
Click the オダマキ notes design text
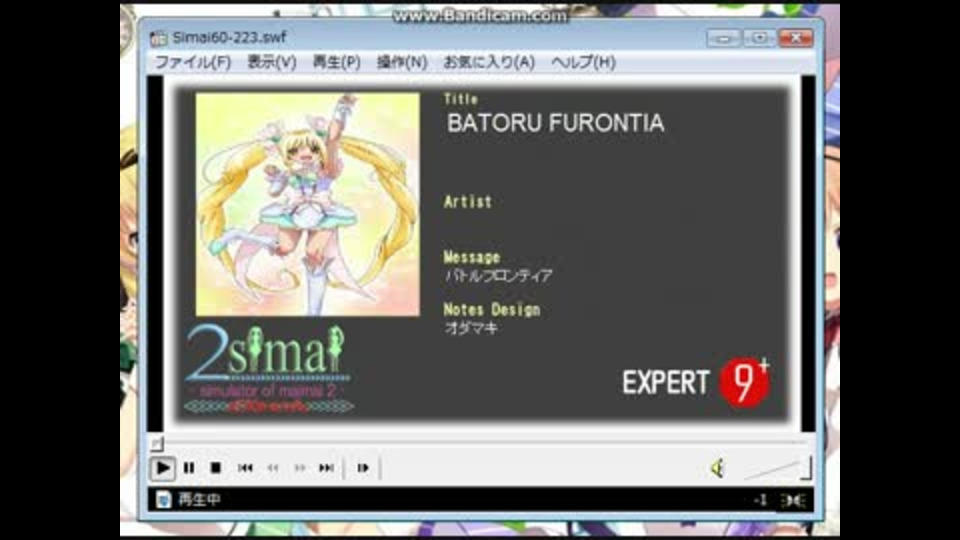point(471,328)
